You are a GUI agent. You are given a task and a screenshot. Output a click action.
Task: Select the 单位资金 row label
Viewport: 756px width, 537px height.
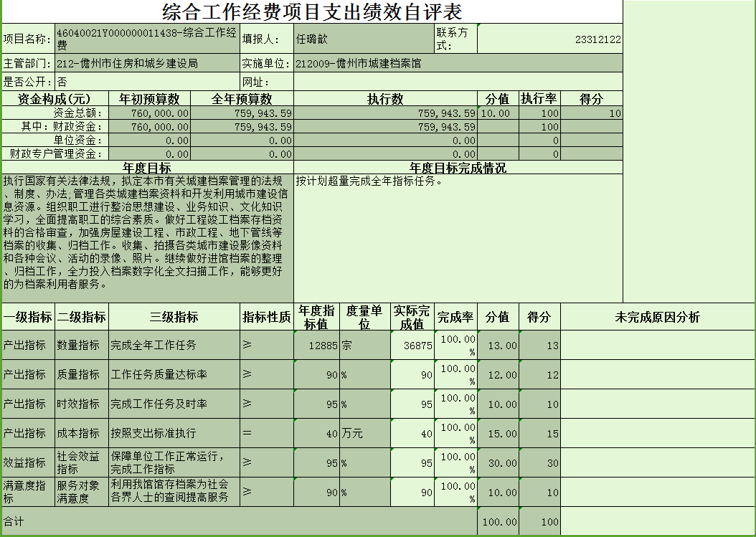tap(55, 141)
